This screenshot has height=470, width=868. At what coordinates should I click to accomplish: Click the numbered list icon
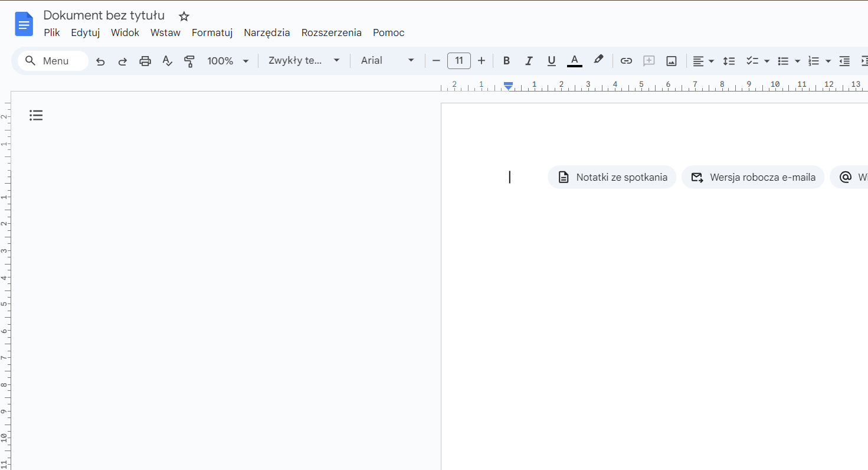[814, 60]
